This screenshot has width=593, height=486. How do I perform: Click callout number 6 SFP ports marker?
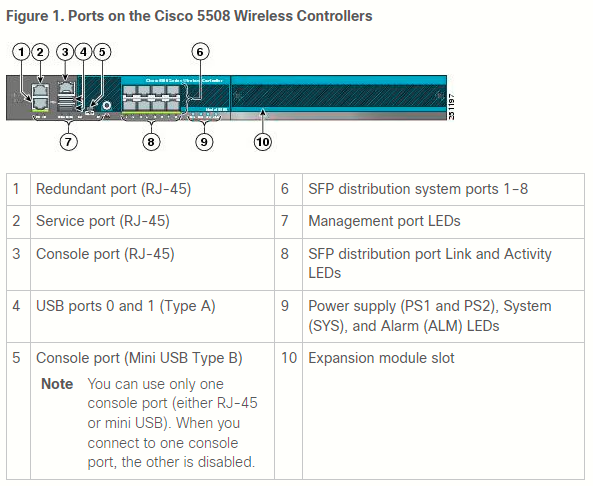coord(200,52)
